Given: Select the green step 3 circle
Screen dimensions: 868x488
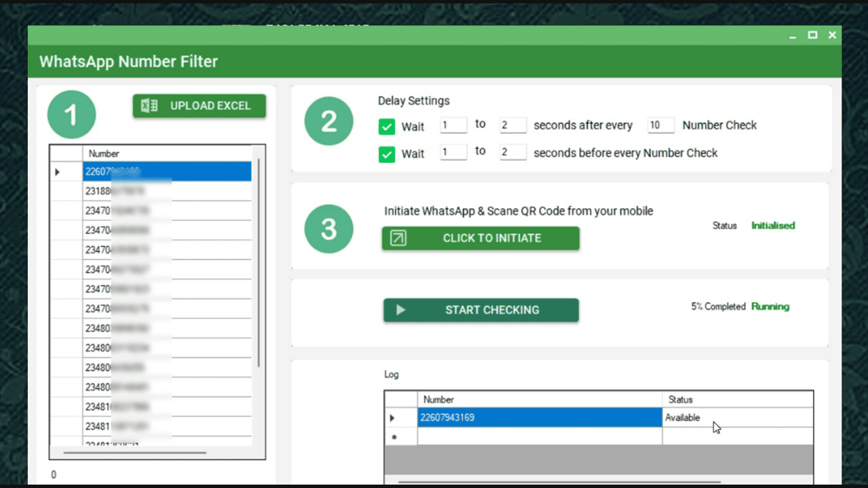Looking at the screenshot, I should point(328,228).
